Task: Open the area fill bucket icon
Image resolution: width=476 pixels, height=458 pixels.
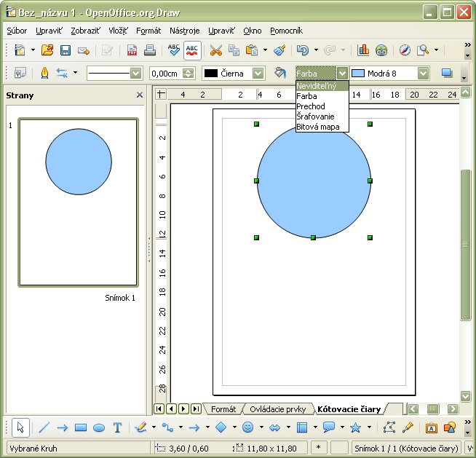Action: [x=280, y=74]
